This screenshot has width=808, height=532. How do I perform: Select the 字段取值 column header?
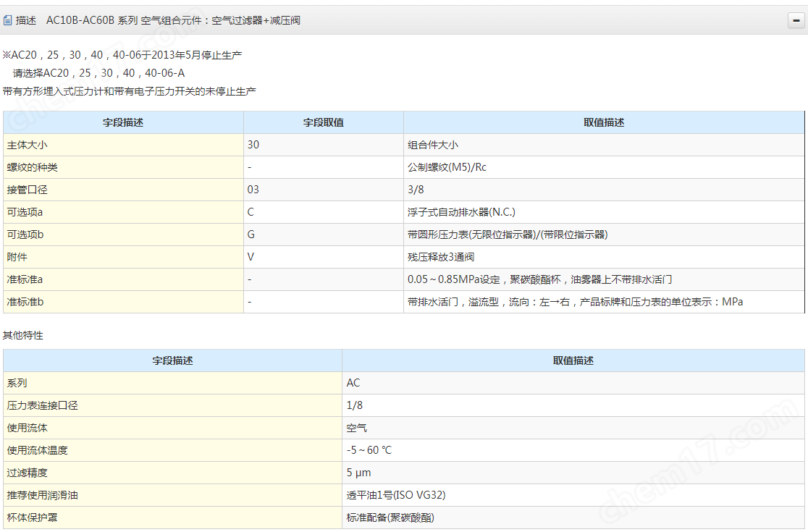click(324, 122)
